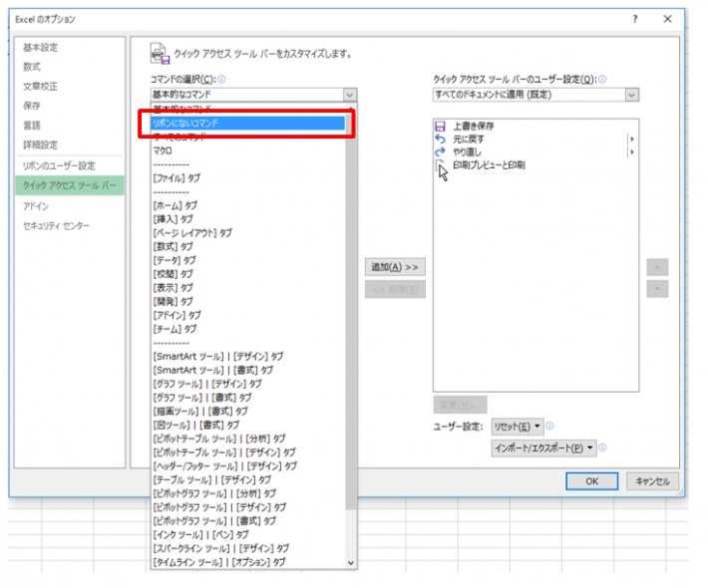Open the インポート/エクスポート dropdown
This screenshot has width=708, height=588.
tap(543, 448)
